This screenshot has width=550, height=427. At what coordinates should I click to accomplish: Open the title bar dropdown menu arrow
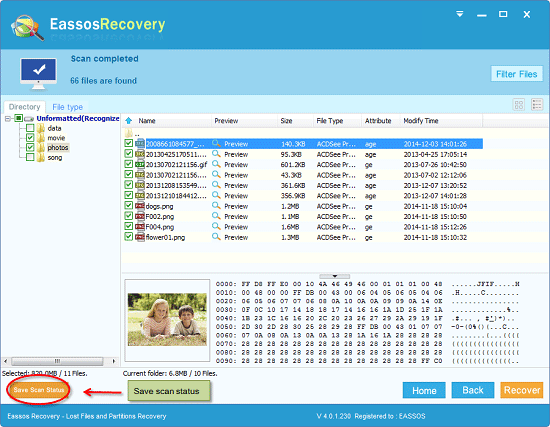pos(460,14)
